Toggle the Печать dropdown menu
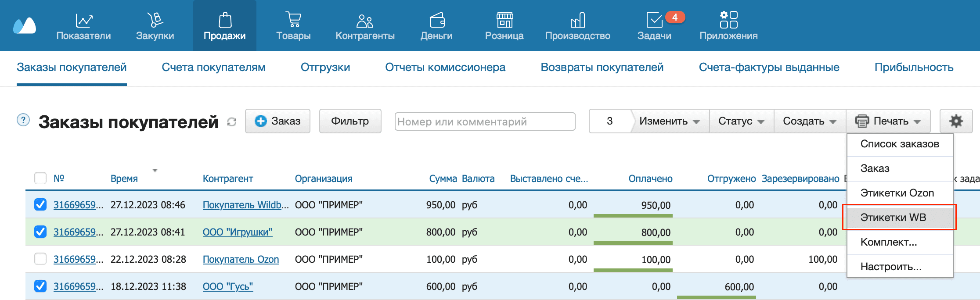Viewport: 980px width, 300px height. [888, 121]
